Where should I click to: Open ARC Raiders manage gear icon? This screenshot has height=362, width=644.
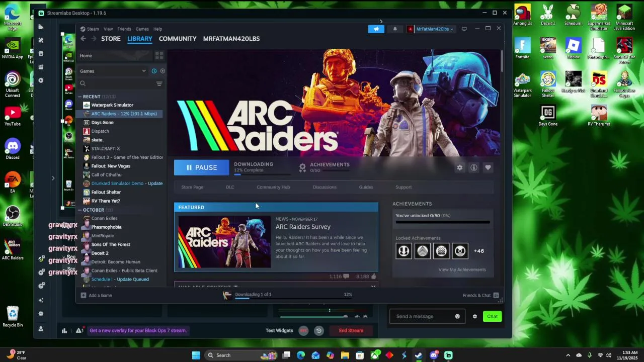point(460,167)
